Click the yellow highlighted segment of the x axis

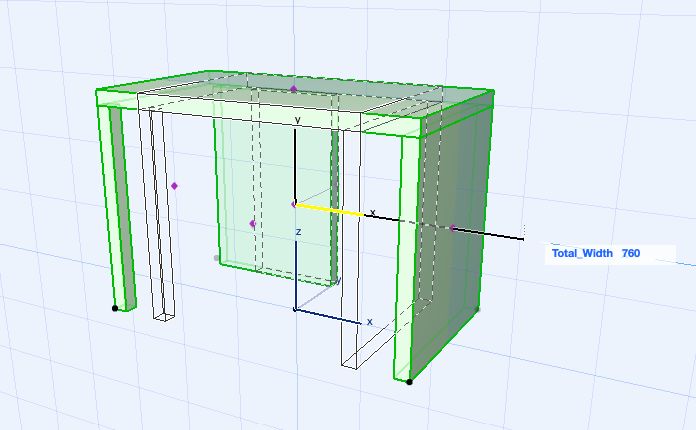click(330, 210)
